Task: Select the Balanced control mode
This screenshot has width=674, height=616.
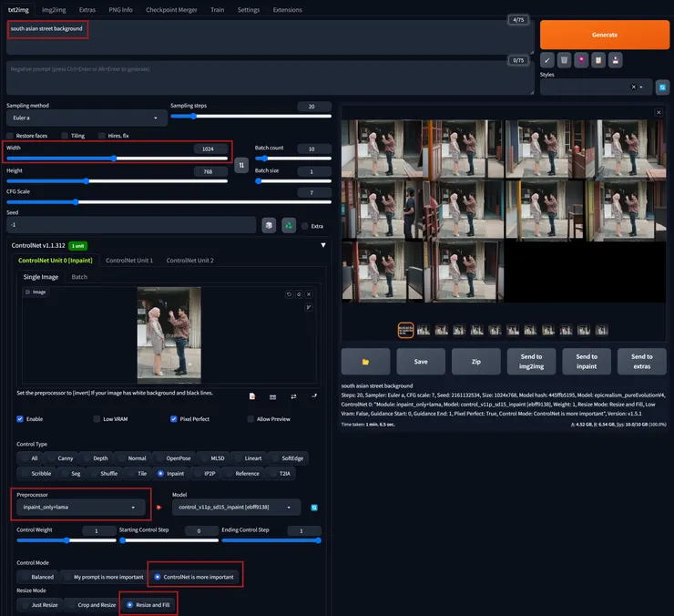Action: point(36,577)
